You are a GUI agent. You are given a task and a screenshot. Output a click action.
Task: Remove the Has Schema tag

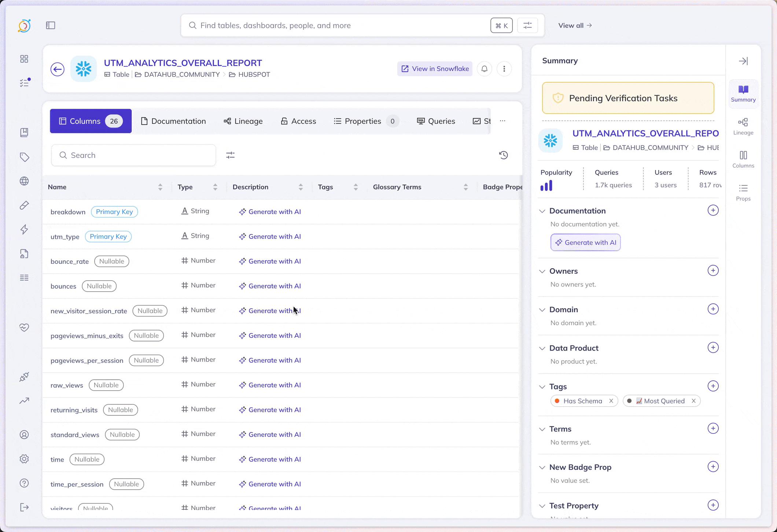(x=611, y=401)
